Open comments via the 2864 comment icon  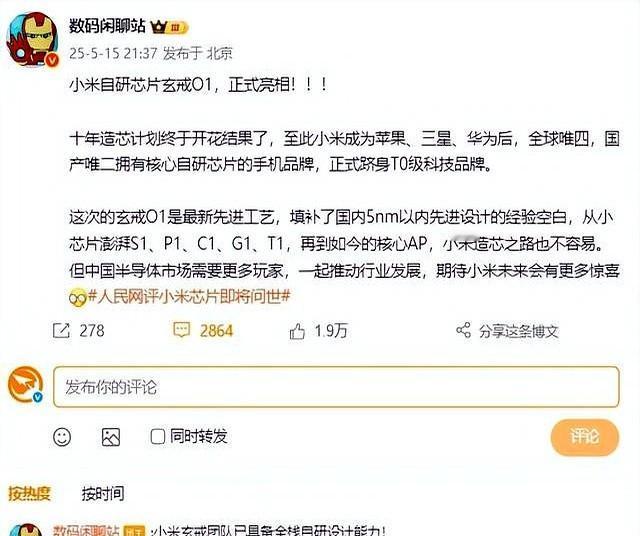tap(181, 330)
